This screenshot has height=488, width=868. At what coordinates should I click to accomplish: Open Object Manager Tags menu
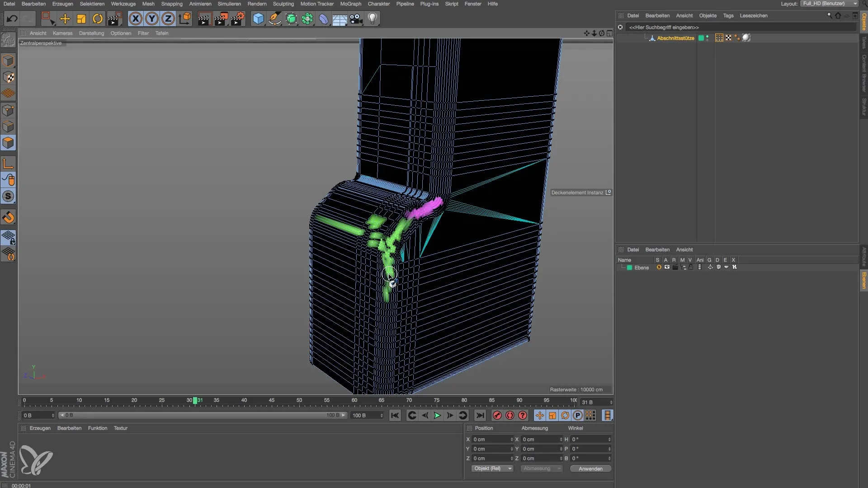(x=728, y=15)
